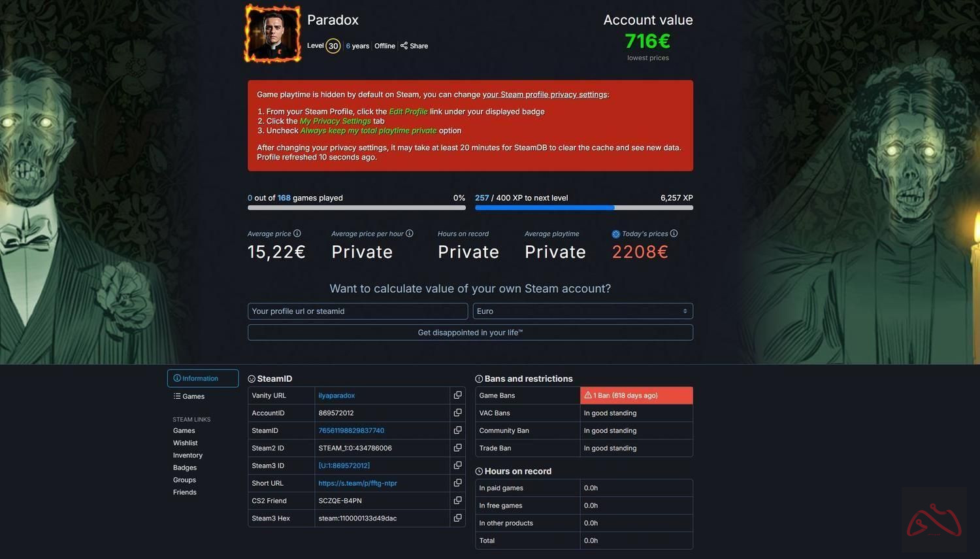Copy the Steam3 ID value
The width and height of the screenshot is (980, 559).
(457, 466)
